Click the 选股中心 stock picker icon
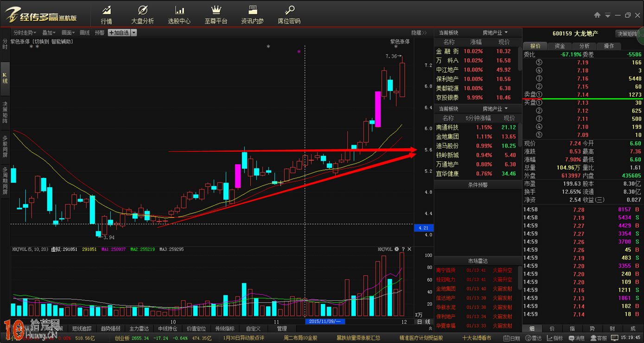Image resolution: width=644 pixels, height=343 pixels. tap(179, 15)
